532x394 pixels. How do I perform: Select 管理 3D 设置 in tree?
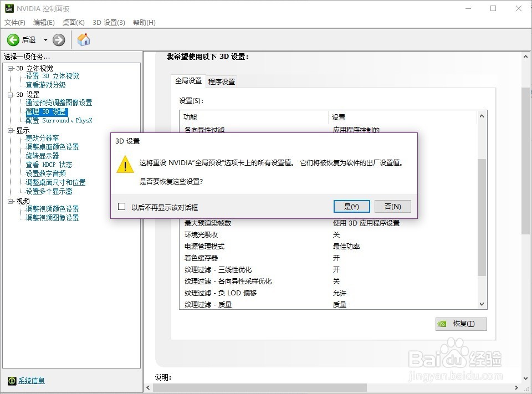pos(47,111)
